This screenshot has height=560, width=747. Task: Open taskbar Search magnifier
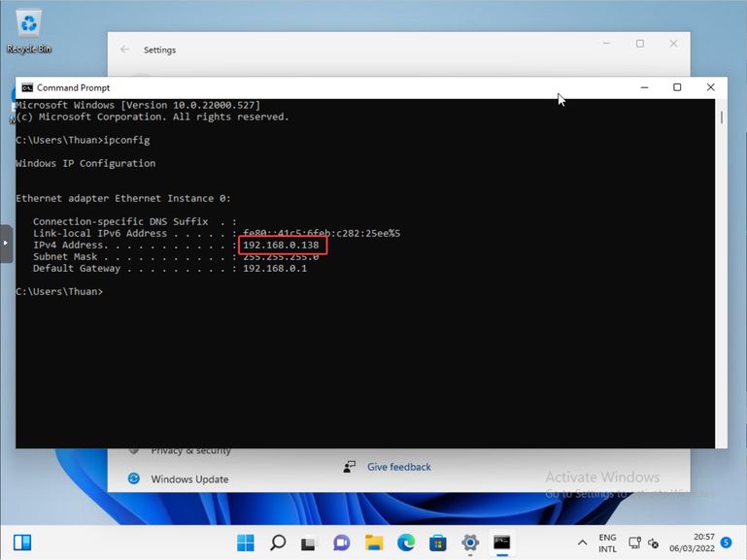(278, 543)
